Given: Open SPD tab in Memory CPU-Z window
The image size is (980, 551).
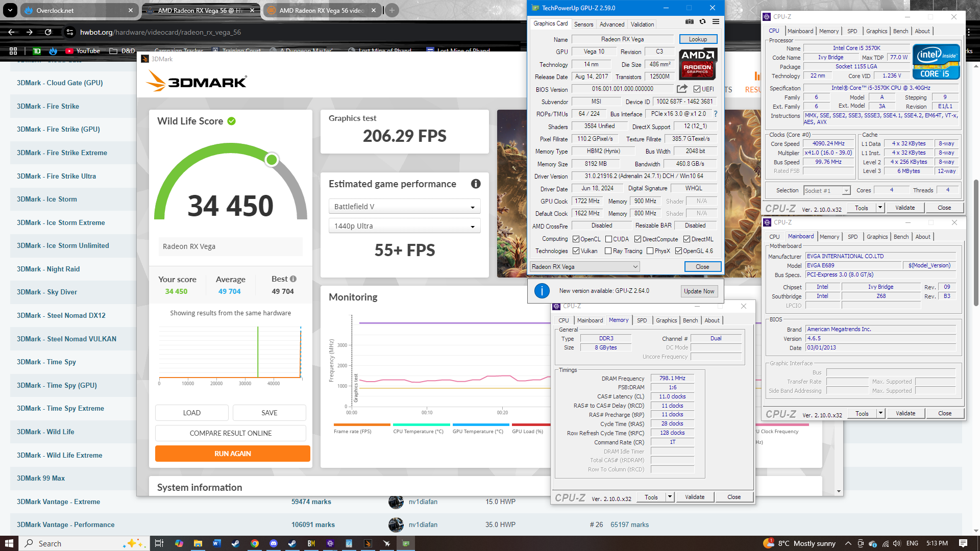Looking at the screenshot, I should (x=642, y=320).
